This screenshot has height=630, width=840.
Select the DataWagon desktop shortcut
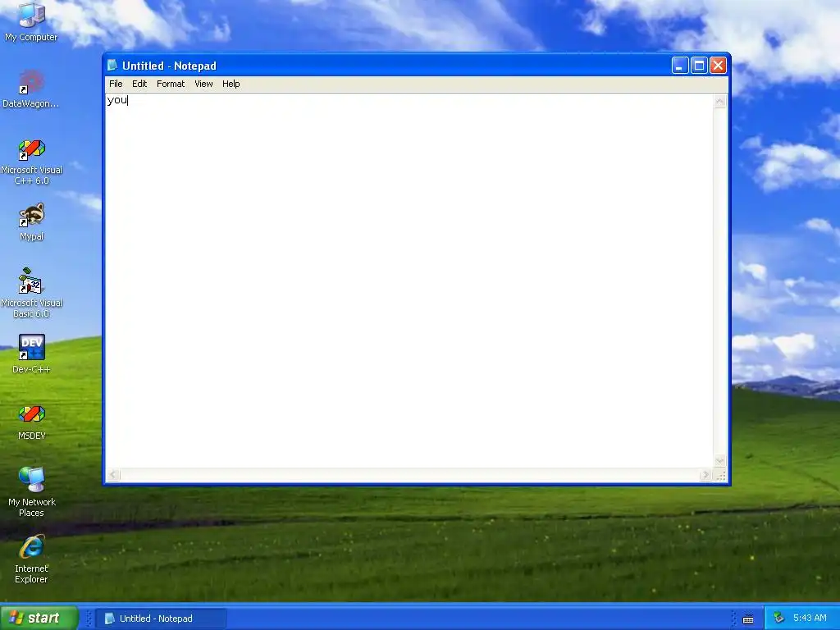[31, 89]
